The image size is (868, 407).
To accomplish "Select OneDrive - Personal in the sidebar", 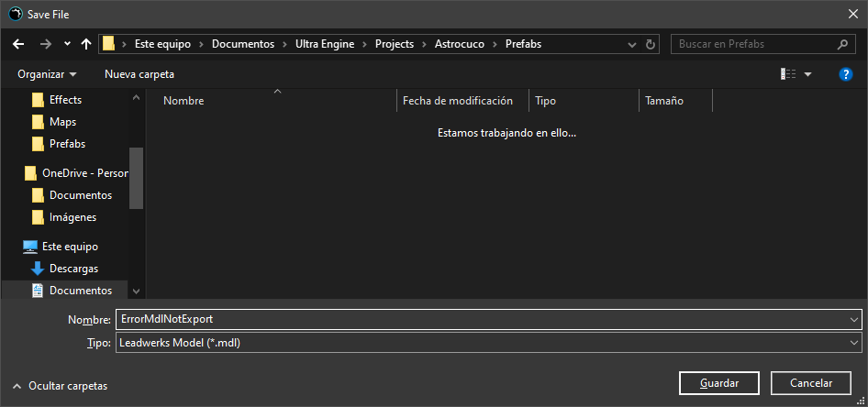I will (85, 173).
